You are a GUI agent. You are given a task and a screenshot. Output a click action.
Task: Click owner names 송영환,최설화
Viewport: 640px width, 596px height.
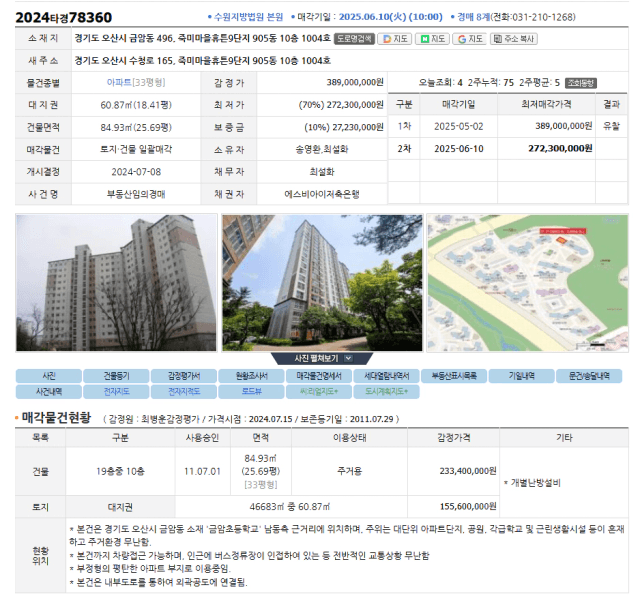[x=322, y=149]
